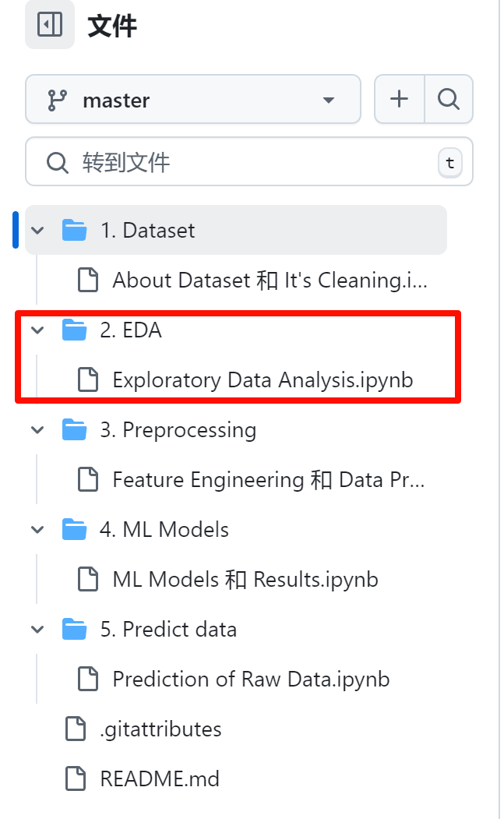
Task: Click the 4. ML Models folder icon
Action: (74, 530)
